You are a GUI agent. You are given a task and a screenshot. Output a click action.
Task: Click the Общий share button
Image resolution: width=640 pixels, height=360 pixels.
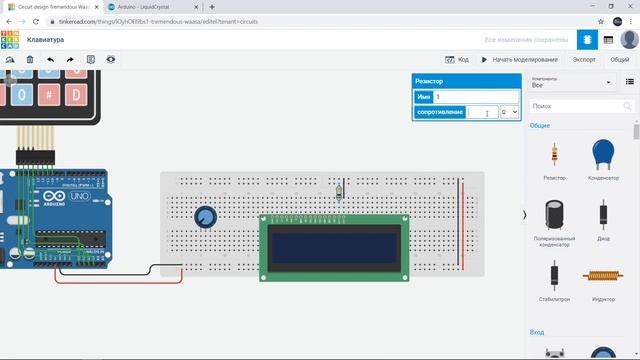(620, 60)
